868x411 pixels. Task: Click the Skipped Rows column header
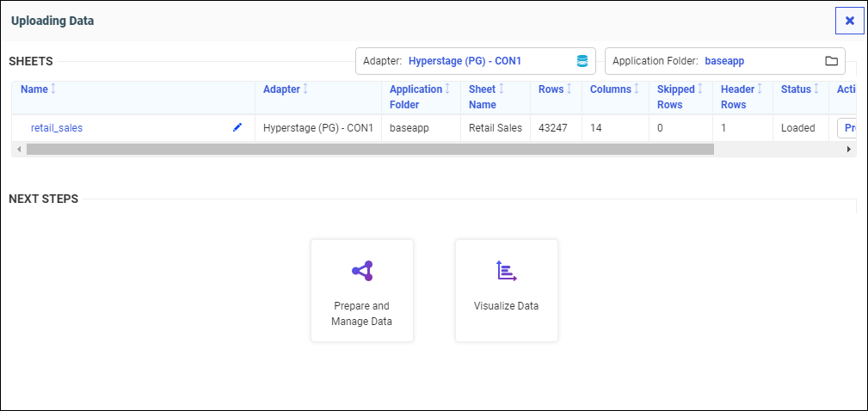coord(675,96)
